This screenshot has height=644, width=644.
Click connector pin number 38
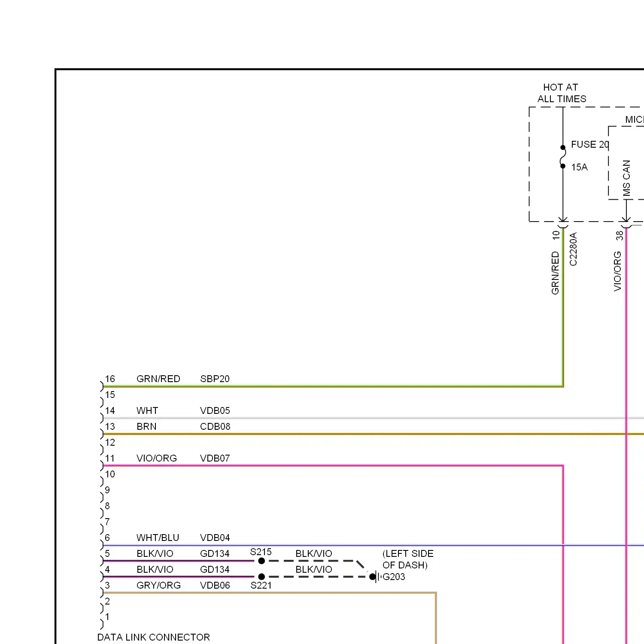tap(619, 235)
